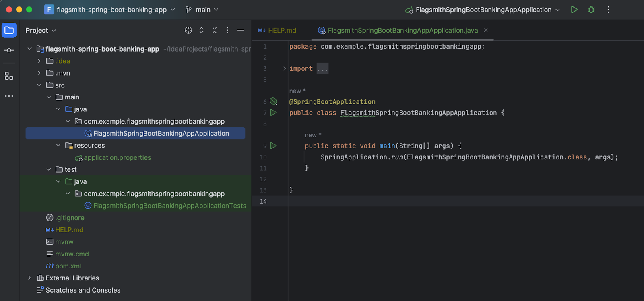Image resolution: width=644 pixels, height=301 pixels.
Task: Select mvnw file in tree
Action: (64, 242)
